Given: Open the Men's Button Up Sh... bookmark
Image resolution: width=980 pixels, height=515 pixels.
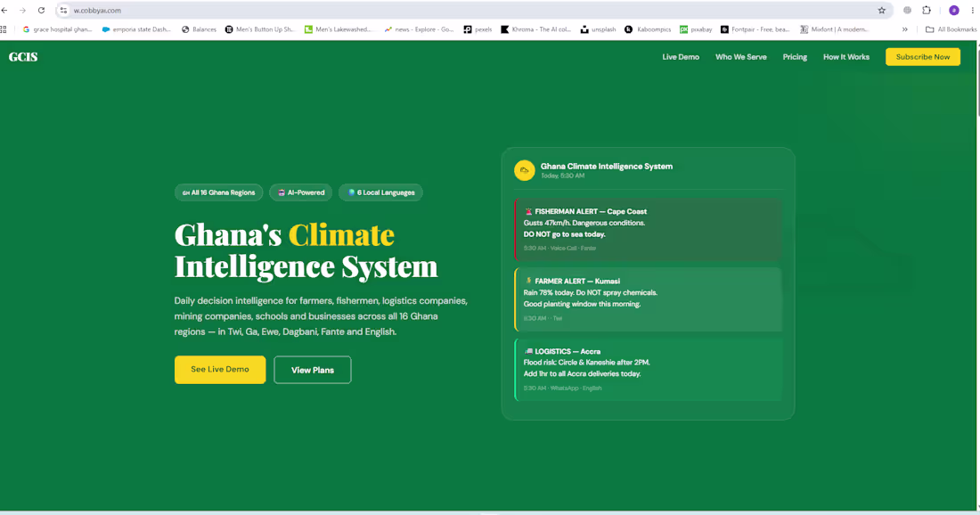Looking at the screenshot, I should (259, 29).
